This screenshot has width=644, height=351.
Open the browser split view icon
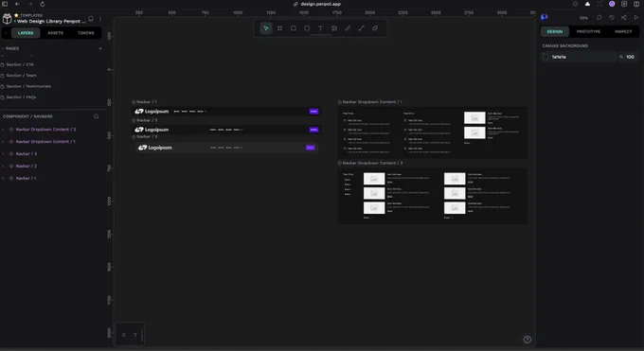point(636,4)
